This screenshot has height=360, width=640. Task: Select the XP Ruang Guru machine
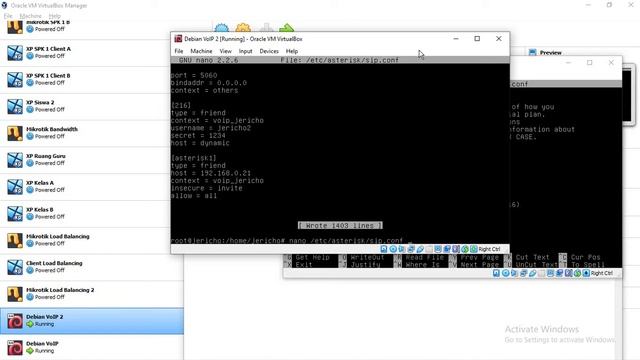[92, 160]
